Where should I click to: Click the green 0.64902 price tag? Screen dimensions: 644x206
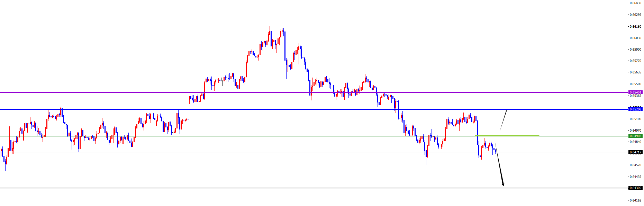[x=635, y=136]
